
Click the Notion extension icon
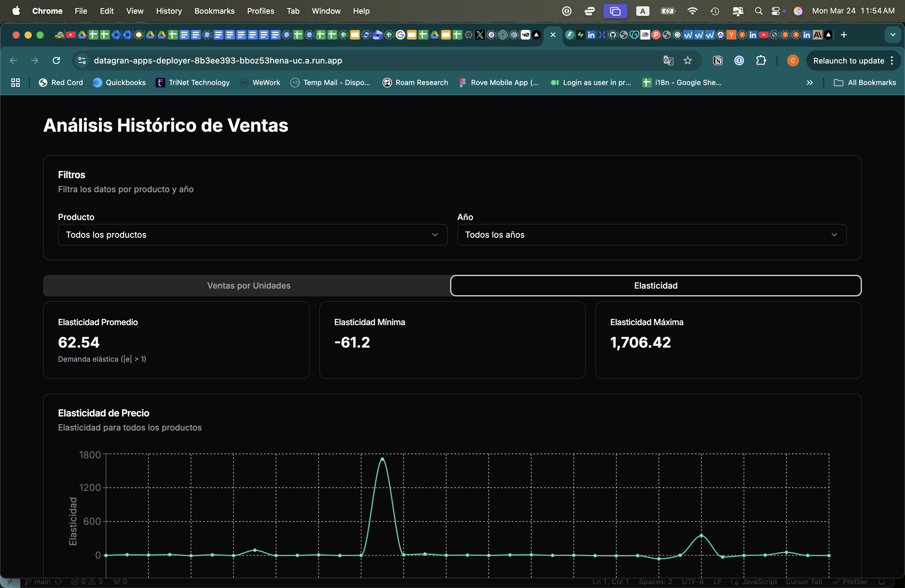[x=718, y=60]
